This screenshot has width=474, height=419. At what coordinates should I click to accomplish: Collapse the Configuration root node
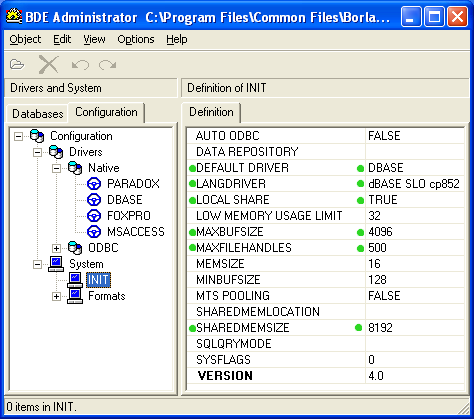pos(19,136)
